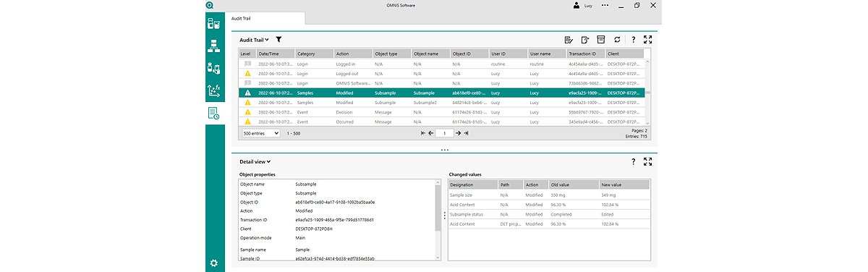Sort by Object type column header
This screenshot has width=868, height=272.
391,54
